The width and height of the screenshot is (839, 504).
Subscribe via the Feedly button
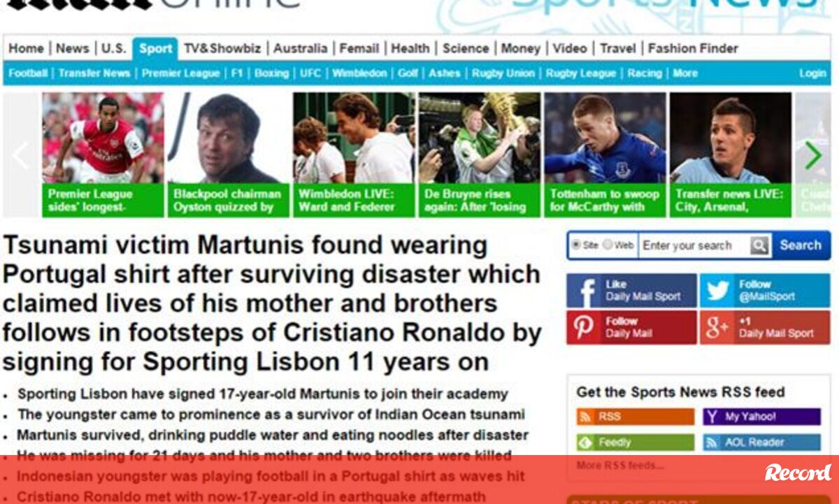[x=636, y=442]
